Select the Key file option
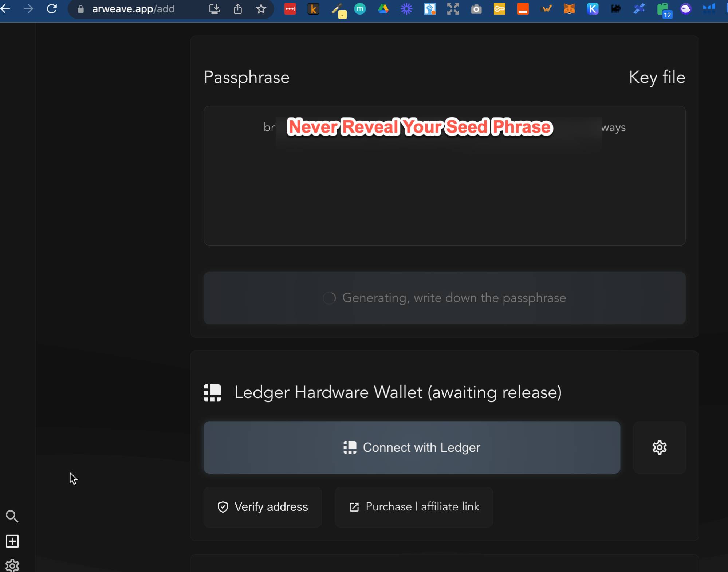The image size is (728, 572). pos(657,77)
